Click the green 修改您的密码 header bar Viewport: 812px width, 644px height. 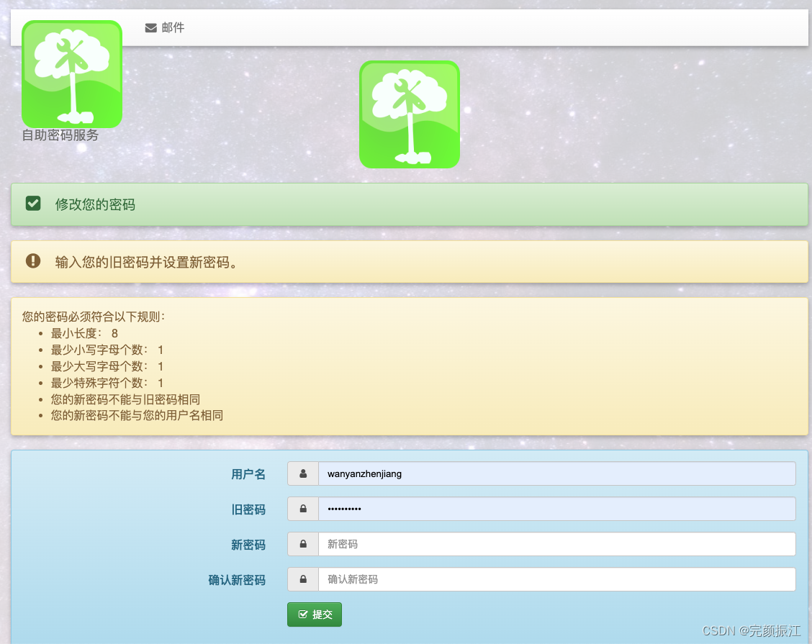(x=406, y=204)
